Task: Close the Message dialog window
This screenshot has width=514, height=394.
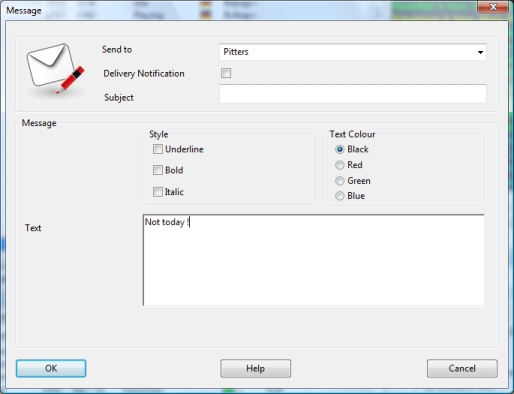Action: point(493,7)
